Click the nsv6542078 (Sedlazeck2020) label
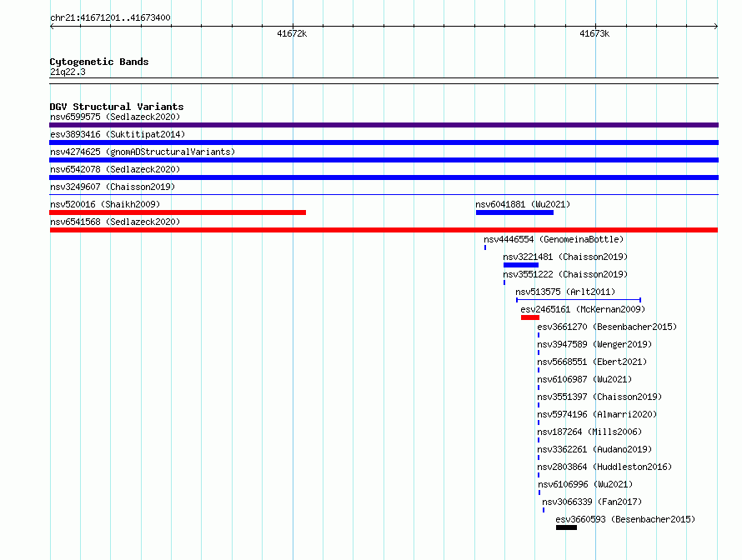742x560 pixels. tap(115, 169)
